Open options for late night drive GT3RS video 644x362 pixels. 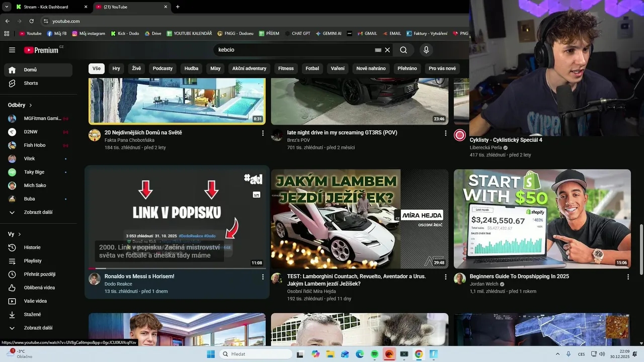coord(445,133)
